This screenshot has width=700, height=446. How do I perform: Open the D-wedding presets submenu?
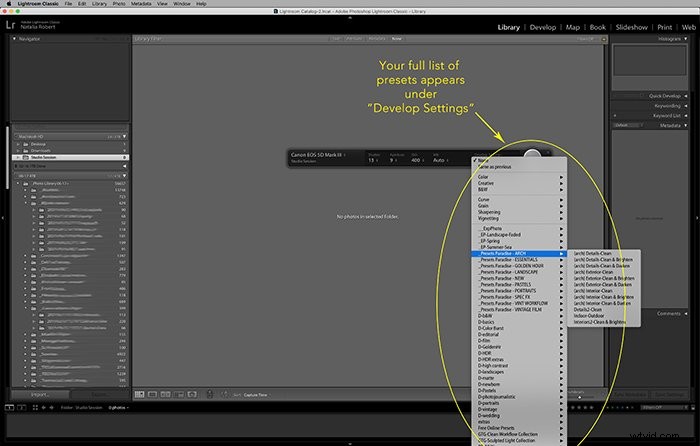(x=519, y=416)
